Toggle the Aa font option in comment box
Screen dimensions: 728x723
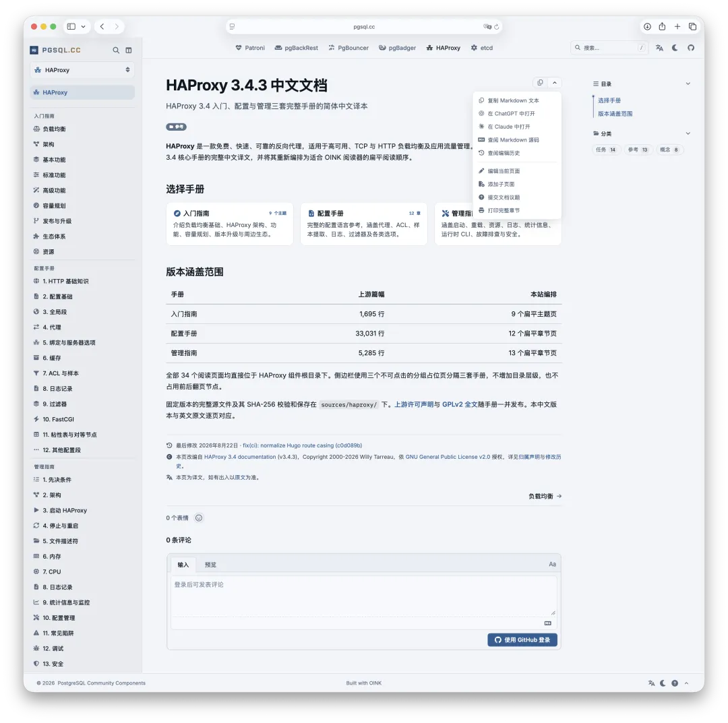(552, 564)
